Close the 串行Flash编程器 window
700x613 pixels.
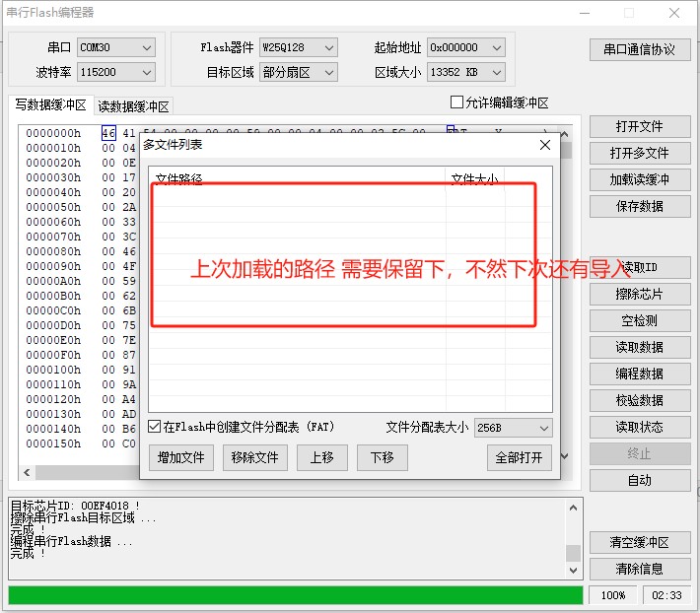(674, 13)
